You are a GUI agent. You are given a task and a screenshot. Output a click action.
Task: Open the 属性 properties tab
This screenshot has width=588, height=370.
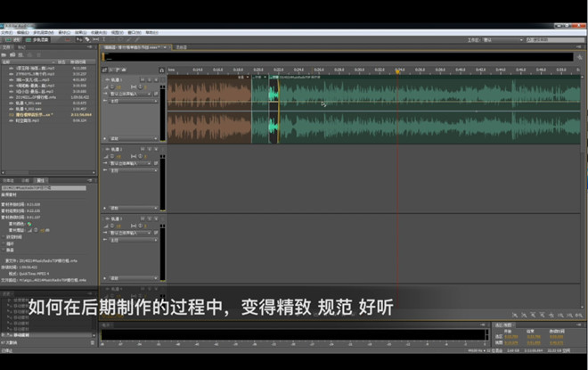click(42, 179)
